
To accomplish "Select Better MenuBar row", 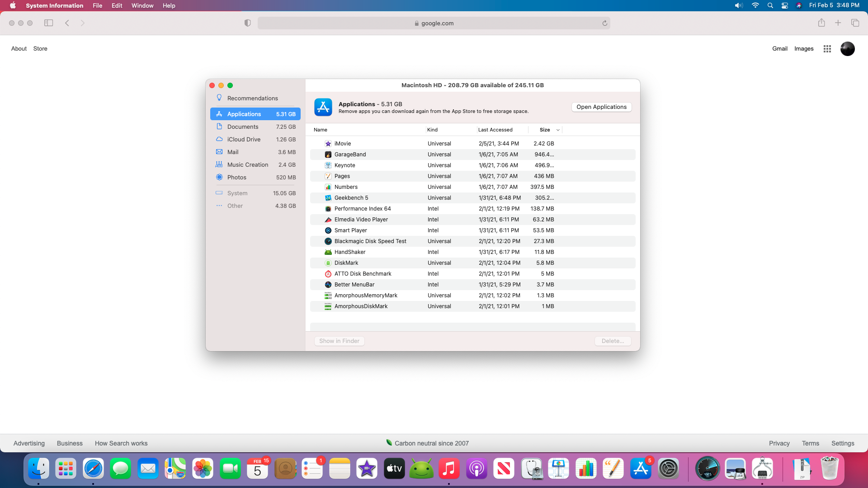I will pos(472,284).
